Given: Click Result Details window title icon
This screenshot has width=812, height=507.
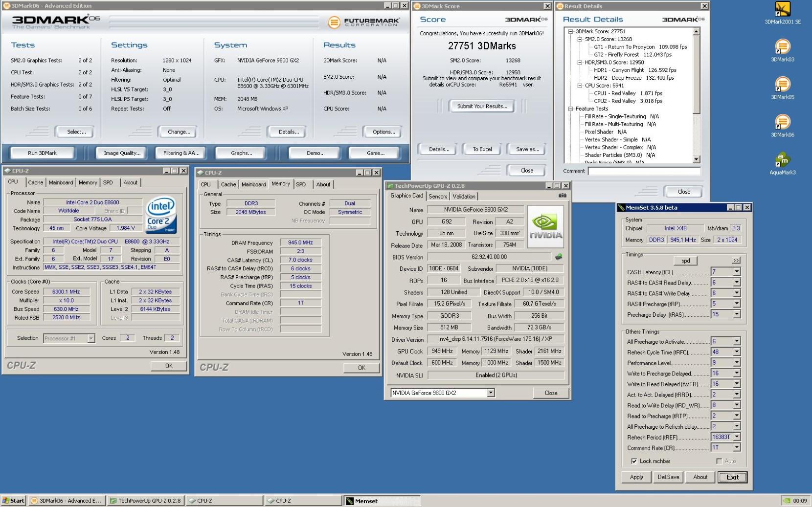Looking at the screenshot, I should pyautogui.click(x=560, y=6).
